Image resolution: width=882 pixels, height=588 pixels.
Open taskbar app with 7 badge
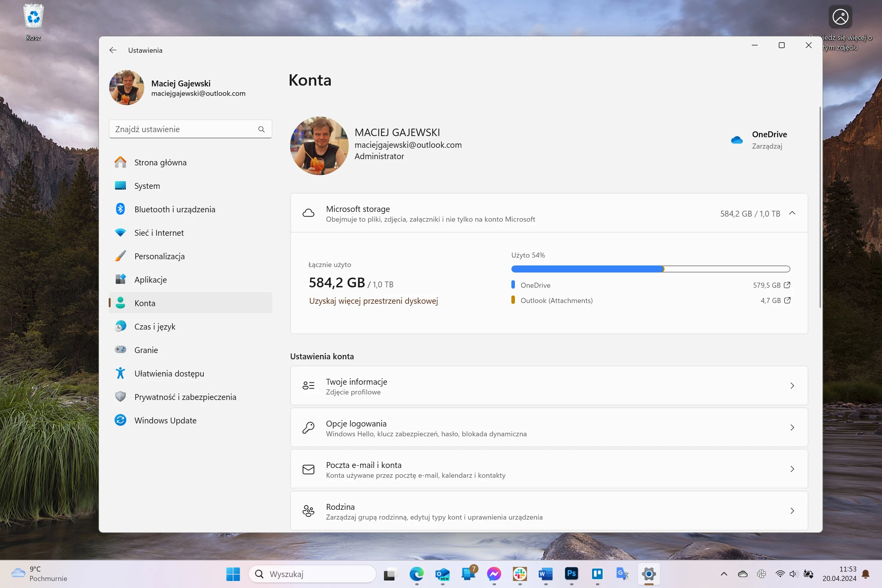tap(468, 573)
